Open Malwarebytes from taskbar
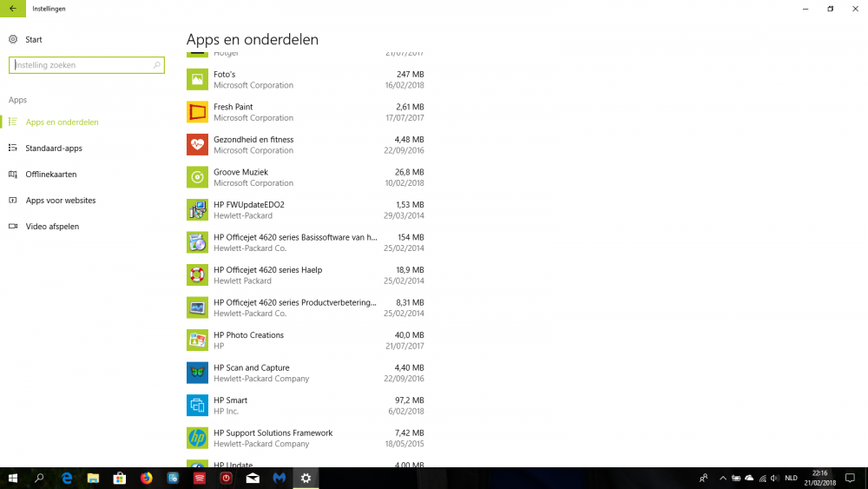This screenshot has height=489, width=868. [279, 478]
